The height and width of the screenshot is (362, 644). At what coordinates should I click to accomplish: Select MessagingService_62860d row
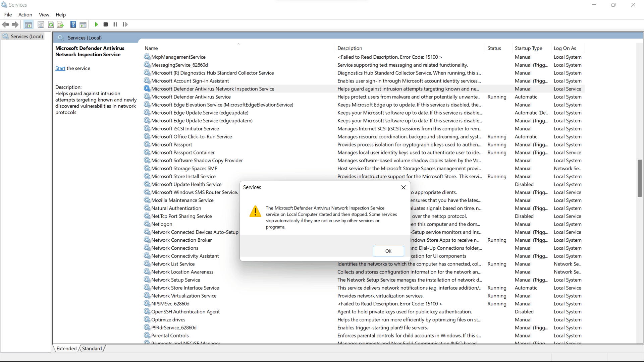click(364, 65)
